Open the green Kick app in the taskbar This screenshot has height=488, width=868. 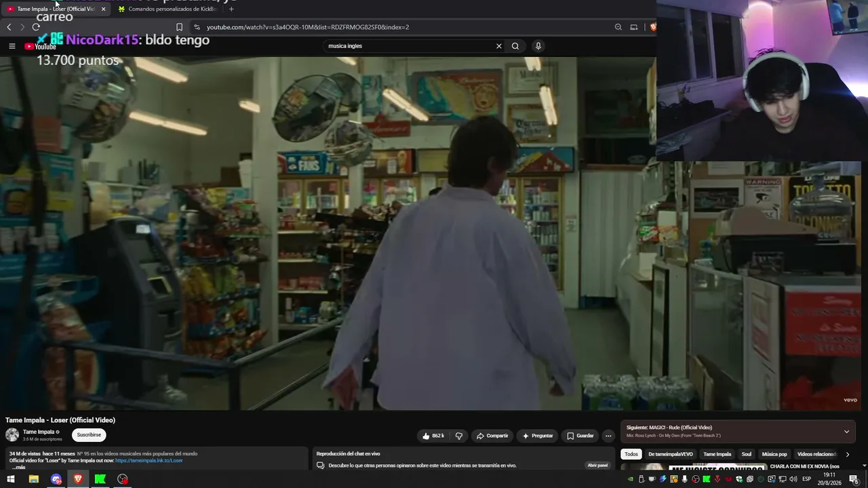coord(100,479)
